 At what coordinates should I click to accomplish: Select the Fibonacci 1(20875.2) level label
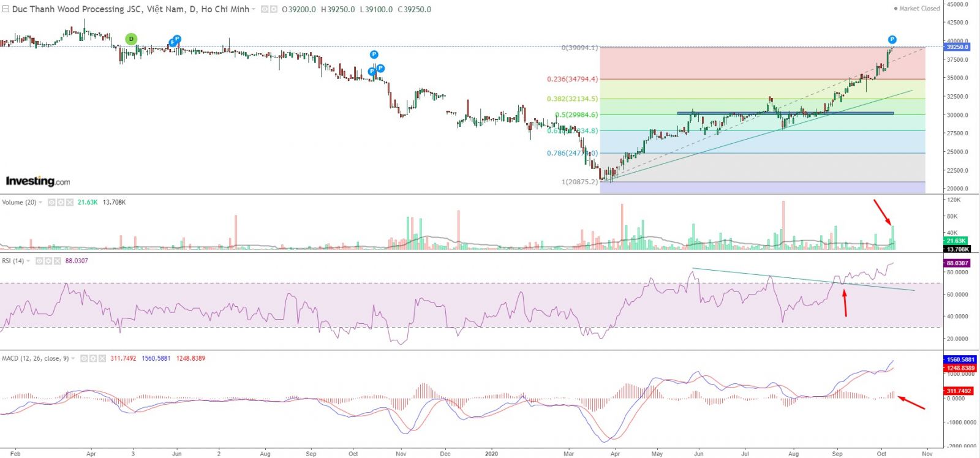[x=579, y=182]
